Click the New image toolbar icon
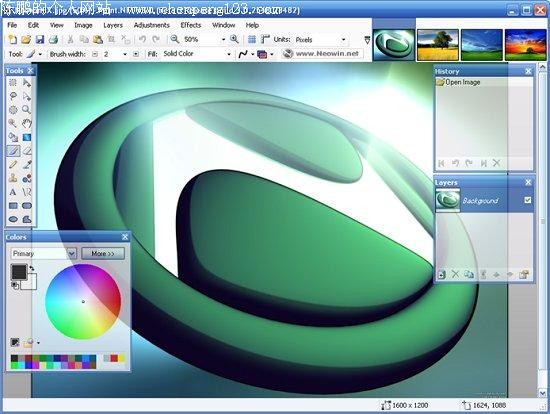Screen dimensions: 550x414 (x=12, y=39)
